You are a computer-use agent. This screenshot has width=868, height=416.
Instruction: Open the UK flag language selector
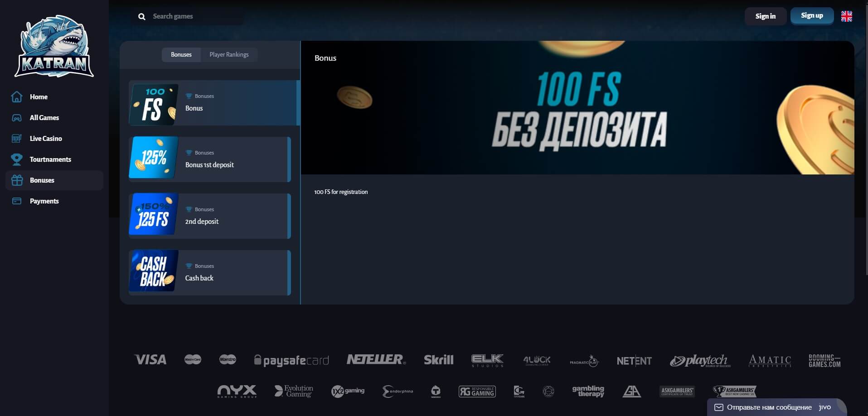point(847,16)
